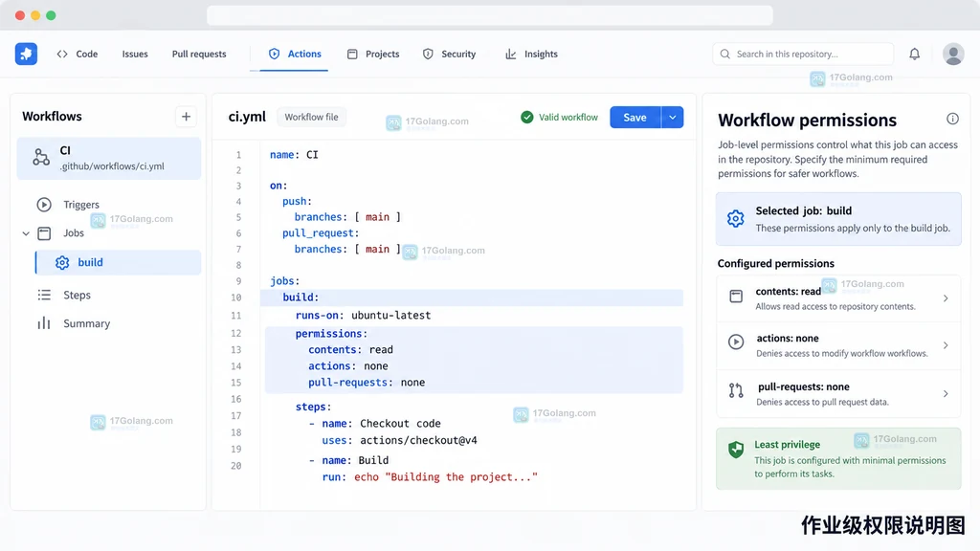Collapse the Jobs tree section
Viewport: 980px width, 551px height.
coord(26,233)
